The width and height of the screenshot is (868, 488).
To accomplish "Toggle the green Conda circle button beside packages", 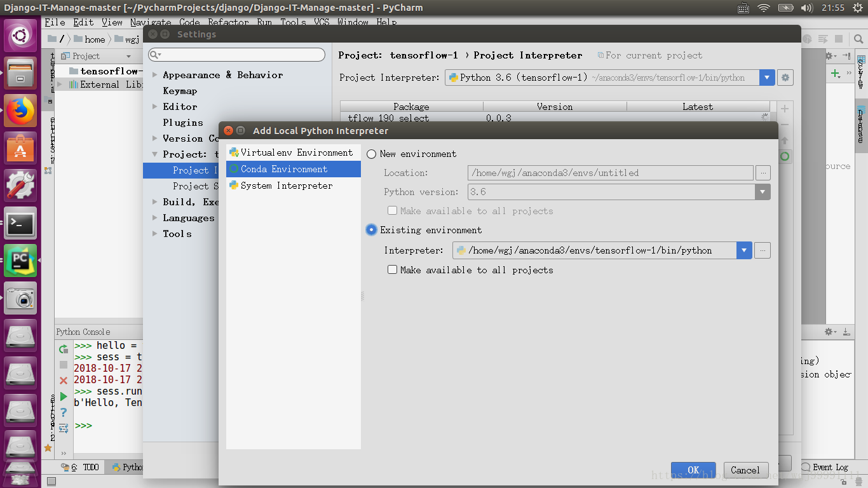I will coord(785,156).
